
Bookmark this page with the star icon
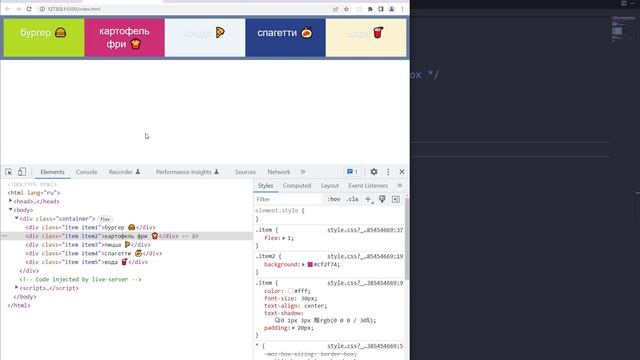(x=347, y=9)
